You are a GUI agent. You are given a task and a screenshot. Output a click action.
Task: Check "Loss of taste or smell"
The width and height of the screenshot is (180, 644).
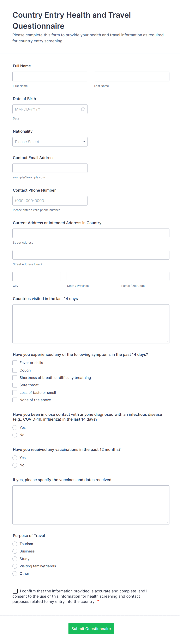[15, 392]
